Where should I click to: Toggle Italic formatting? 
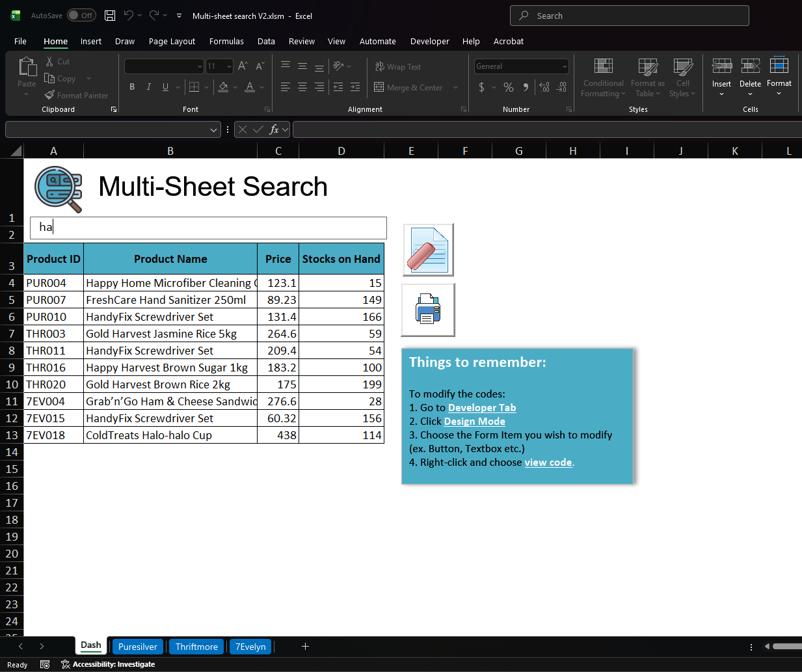[x=149, y=86]
